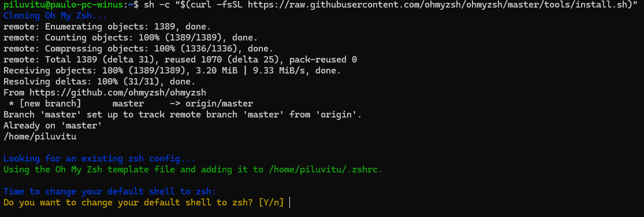Click the 'remote: Enumerating objects' line

(107, 27)
